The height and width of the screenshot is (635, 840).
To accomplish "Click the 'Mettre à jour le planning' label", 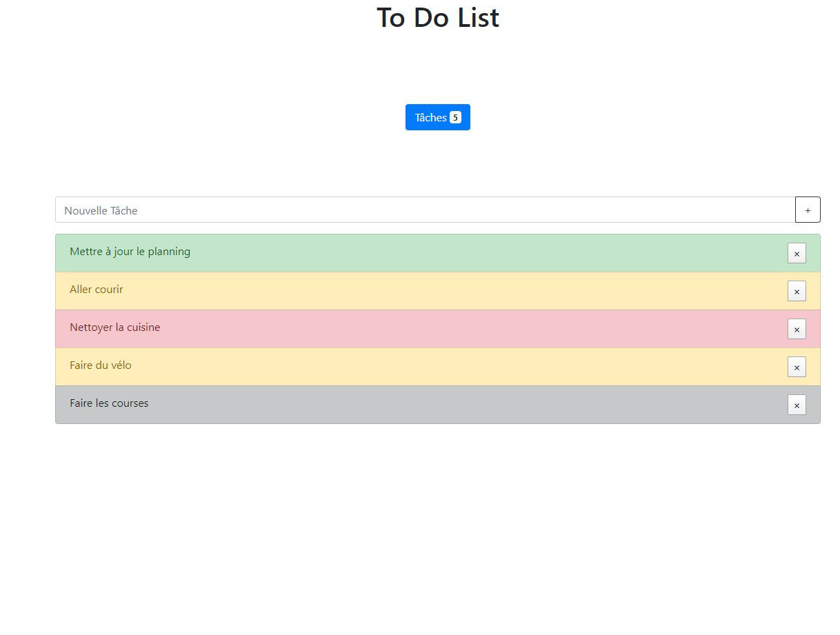I will pyautogui.click(x=130, y=252).
